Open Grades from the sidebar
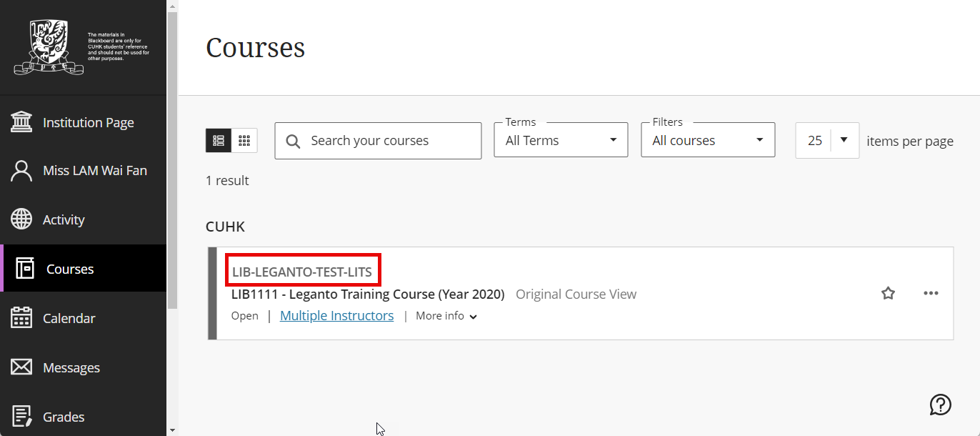The width and height of the screenshot is (980, 436). [65, 416]
